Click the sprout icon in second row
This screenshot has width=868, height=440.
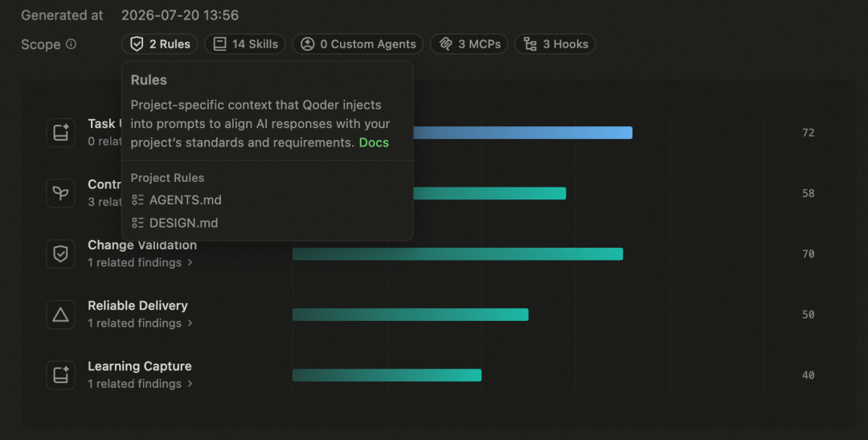point(60,193)
